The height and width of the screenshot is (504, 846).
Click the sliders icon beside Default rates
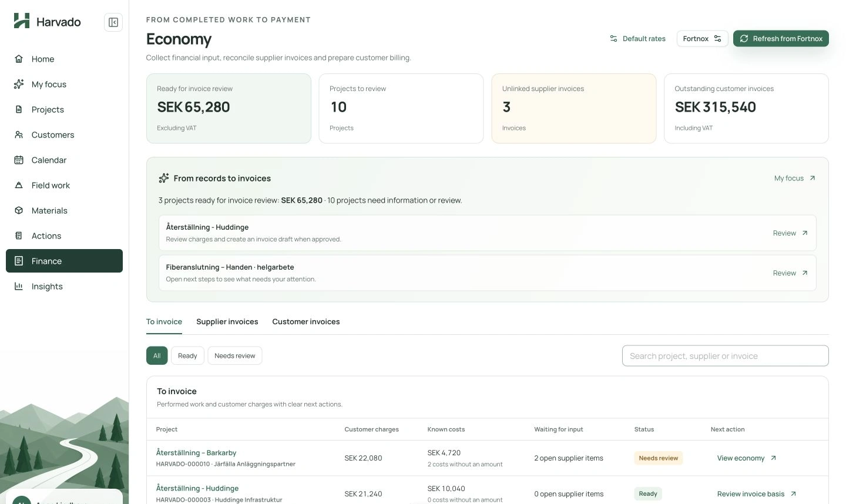click(x=613, y=39)
